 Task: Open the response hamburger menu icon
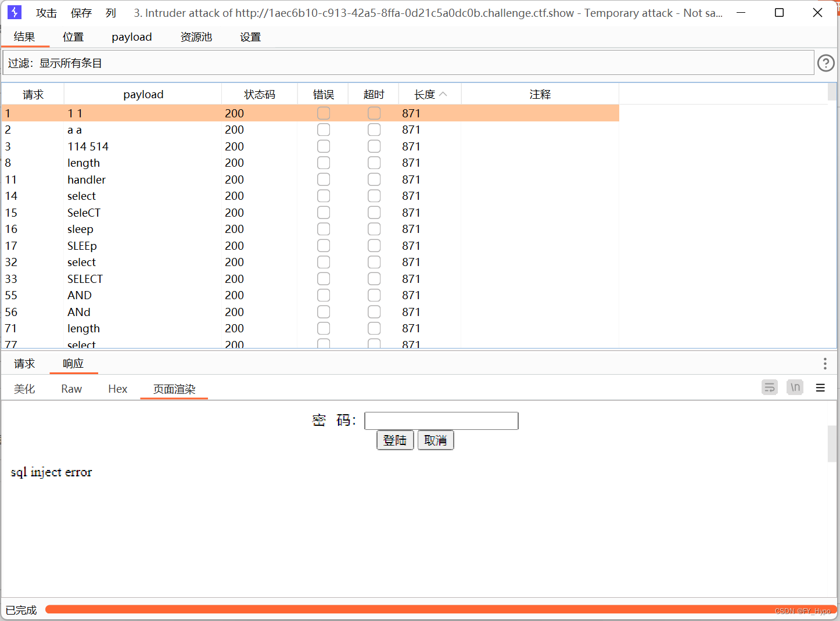(820, 387)
